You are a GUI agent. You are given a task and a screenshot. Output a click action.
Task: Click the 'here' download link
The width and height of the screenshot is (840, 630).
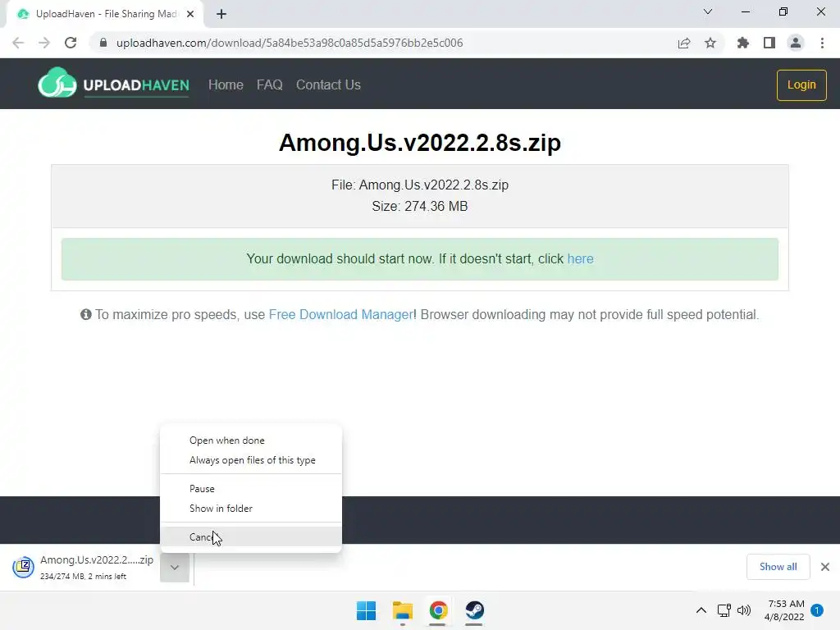pos(580,258)
